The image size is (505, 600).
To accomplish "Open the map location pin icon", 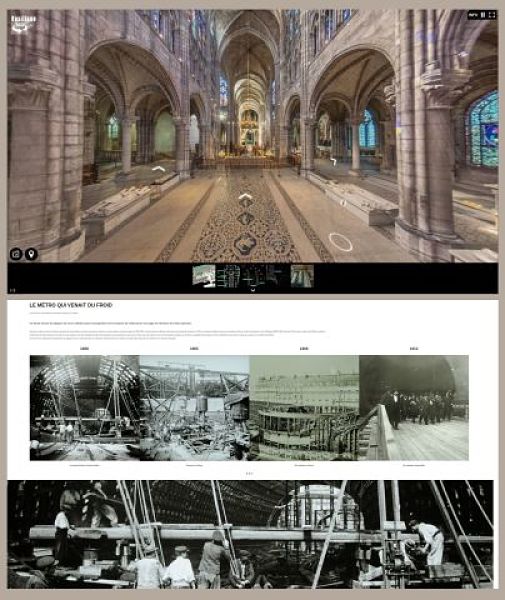I will click(x=31, y=254).
